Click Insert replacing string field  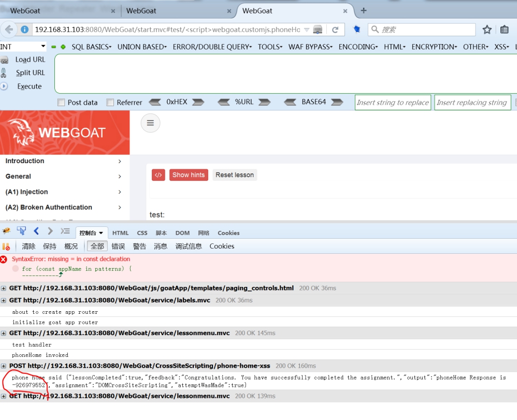pyautogui.click(x=472, y=103)
